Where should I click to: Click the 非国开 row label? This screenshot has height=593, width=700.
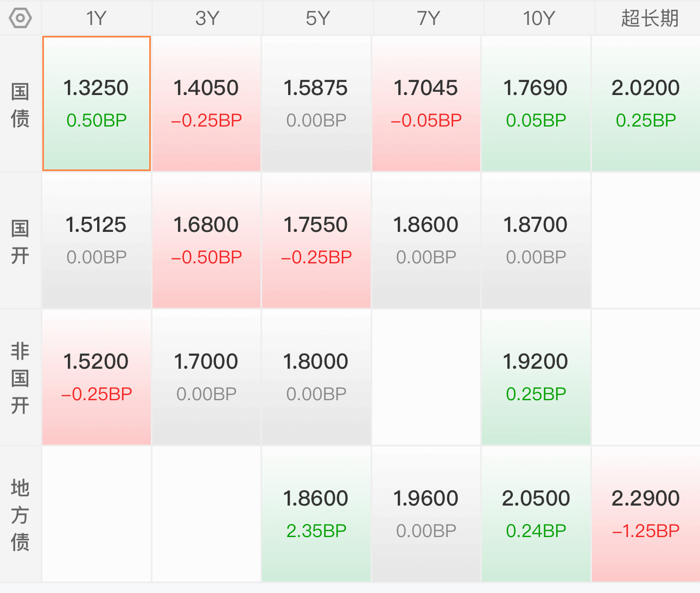20,378
